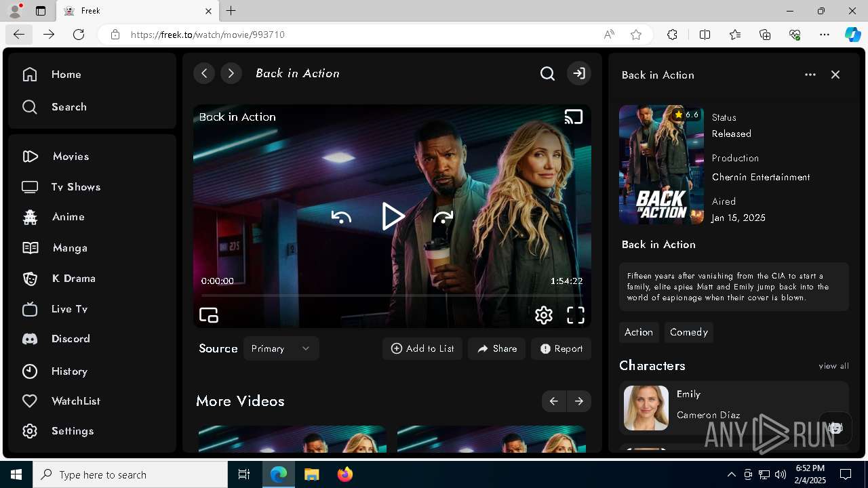Click the Share button
This screenshot has width=868, height=488.
click(496, 348)
